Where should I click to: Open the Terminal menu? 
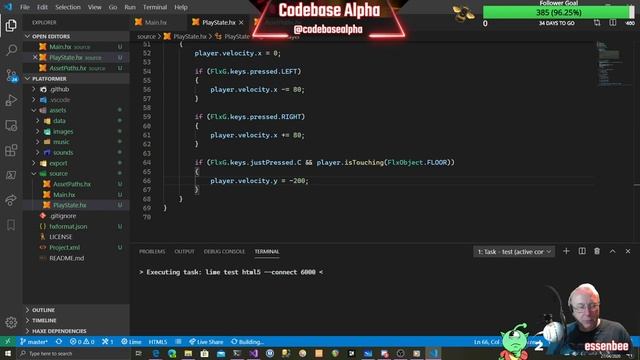155,7
